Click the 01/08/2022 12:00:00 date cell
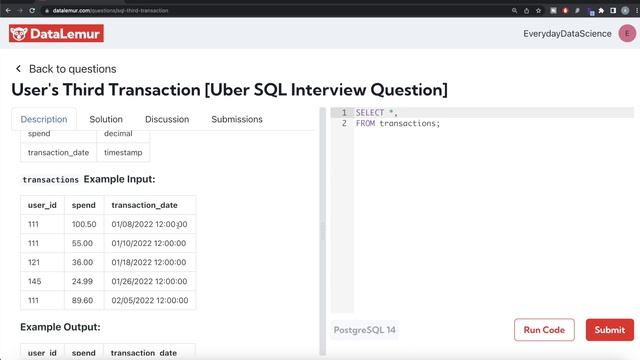 (149, 224)
